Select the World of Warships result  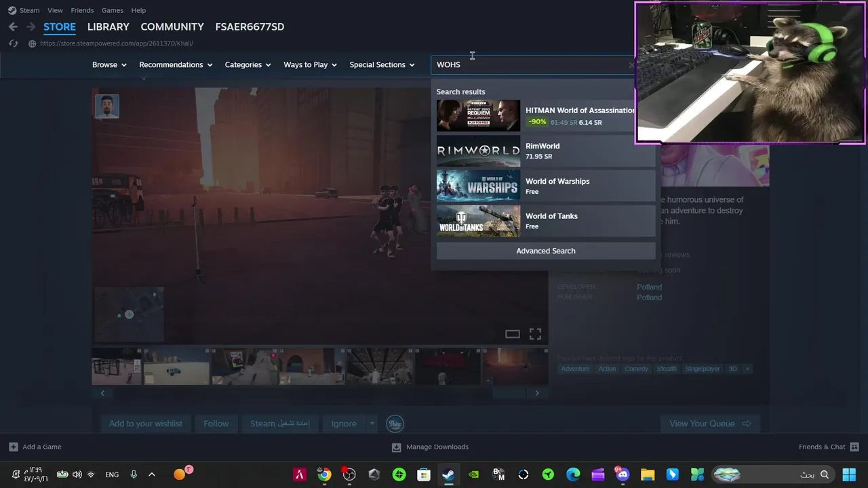click(x=546, y=186)
